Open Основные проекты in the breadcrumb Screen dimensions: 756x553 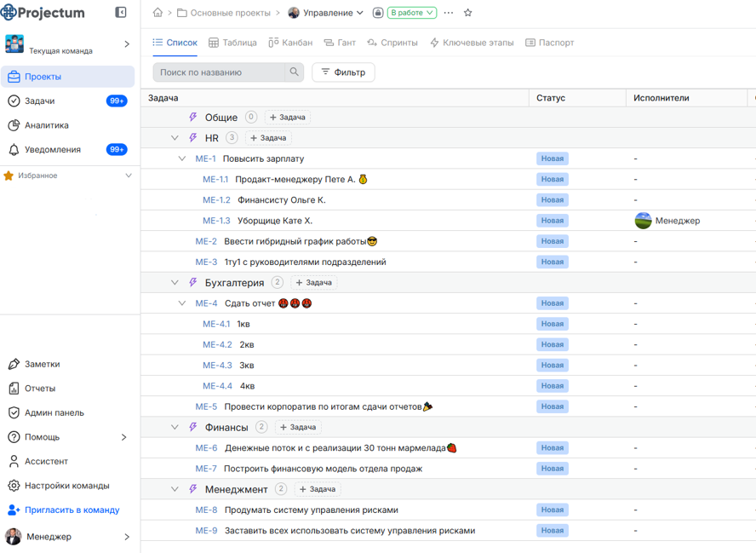[224, 13]
